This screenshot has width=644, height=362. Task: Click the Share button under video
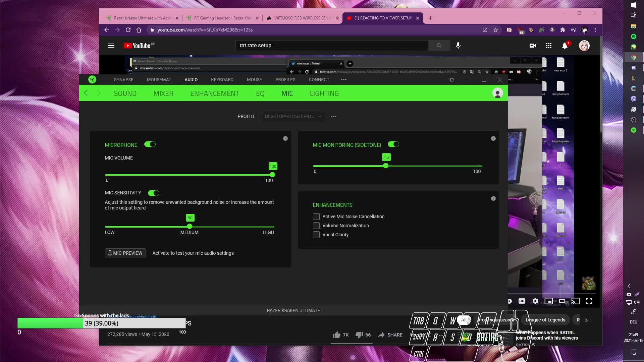[390, 335]
